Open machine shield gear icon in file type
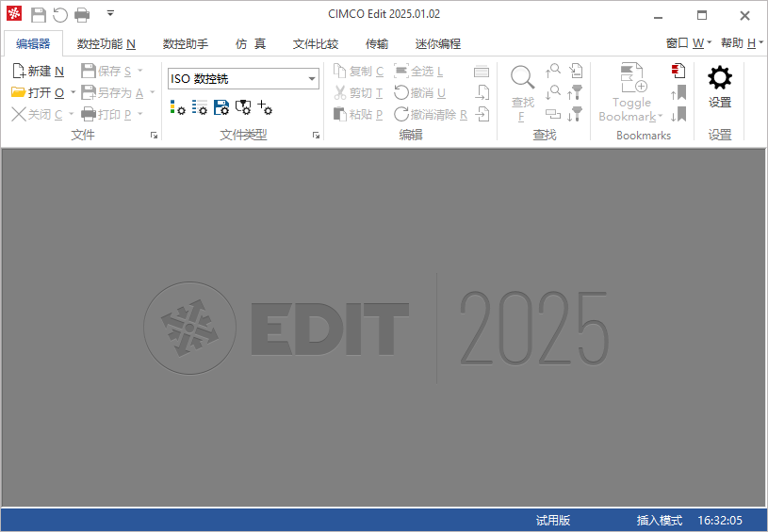The height and width of the screenshot is (532, 768). (243, 107)
